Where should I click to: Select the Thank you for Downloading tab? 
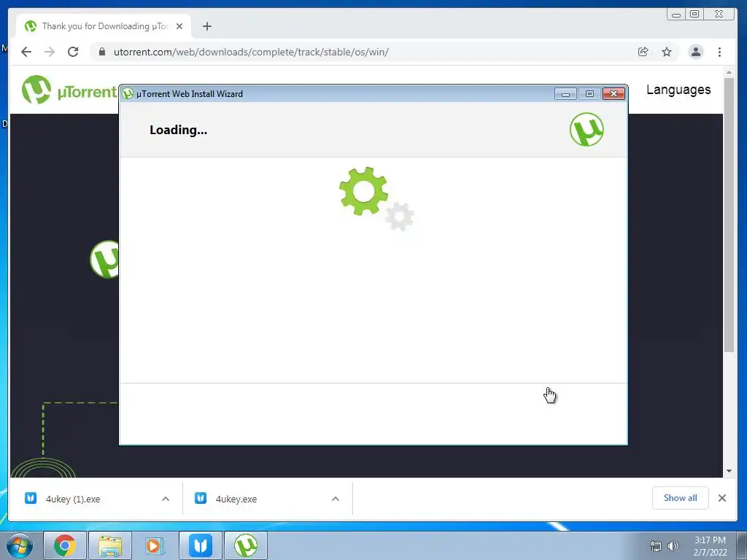point(104,27)
